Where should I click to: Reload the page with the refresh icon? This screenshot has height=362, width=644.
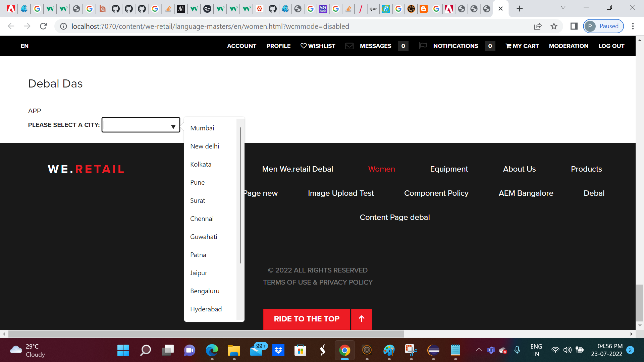(43, 26)
